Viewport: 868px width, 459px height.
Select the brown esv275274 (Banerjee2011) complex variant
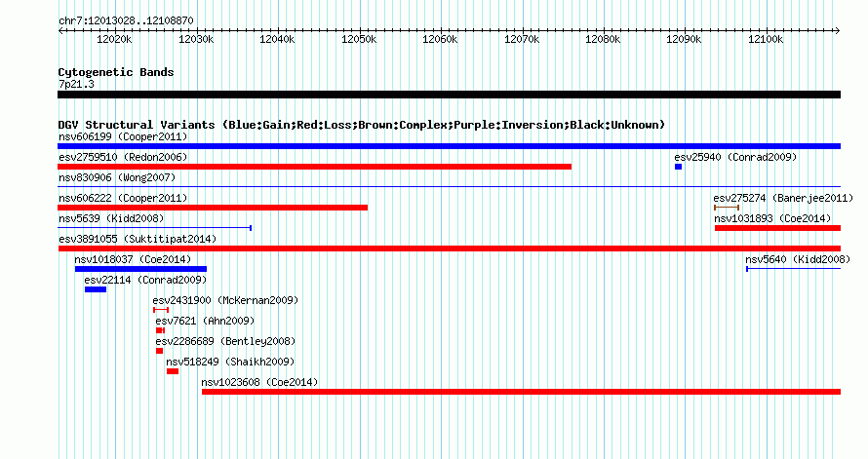coord(727,208)
